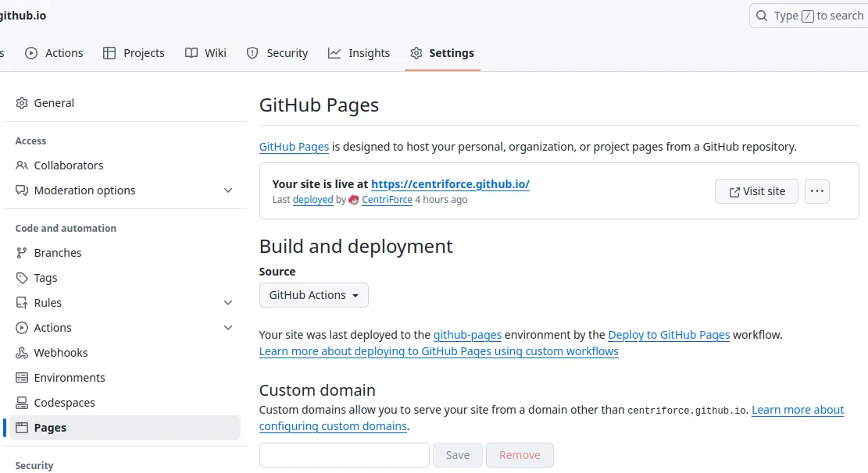Open the kebab menu next to Visit site
This screenshot has height=473, width=868.
817,190
